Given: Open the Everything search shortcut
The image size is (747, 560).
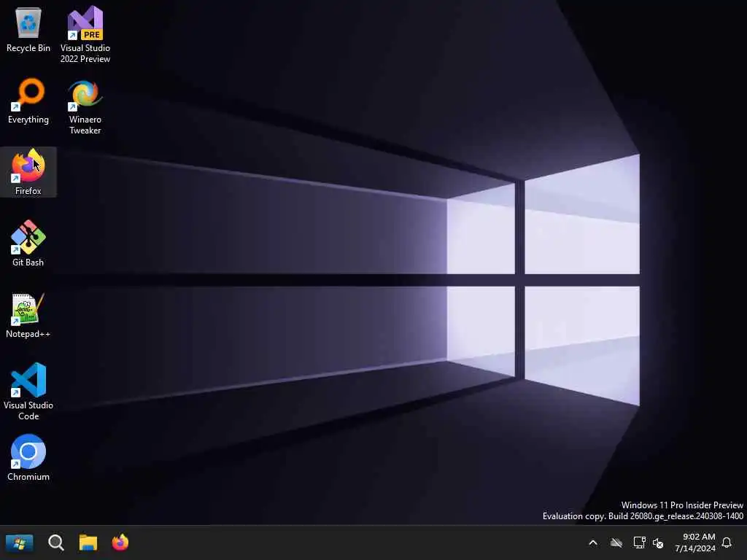Looking at the screenshot, I should tap(28, 101).
